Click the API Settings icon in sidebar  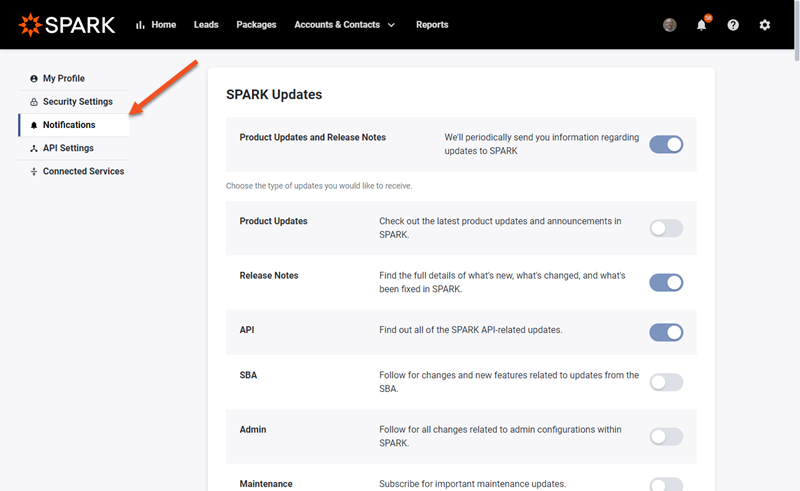pos(34,149)
